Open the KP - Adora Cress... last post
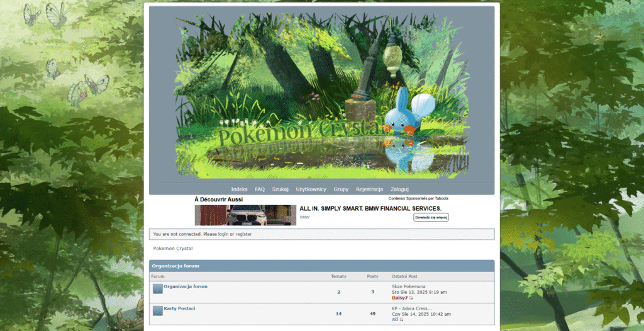This screenshot has height=331, width=644. click(412, 308)
